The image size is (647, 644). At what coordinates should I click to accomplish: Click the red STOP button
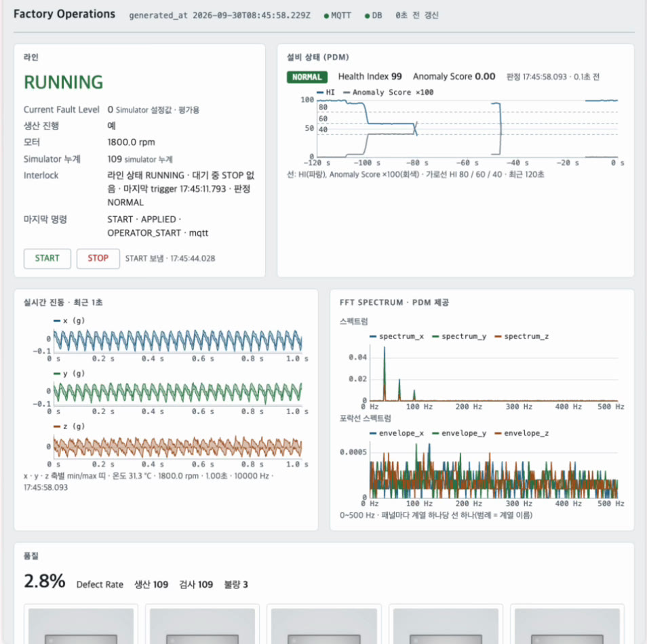click(98, 259)
